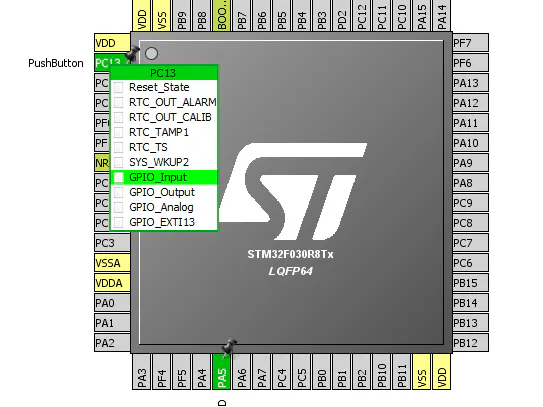Select pin PC9
The width and height of the screenshot is (543, 407).
point(470,203)
